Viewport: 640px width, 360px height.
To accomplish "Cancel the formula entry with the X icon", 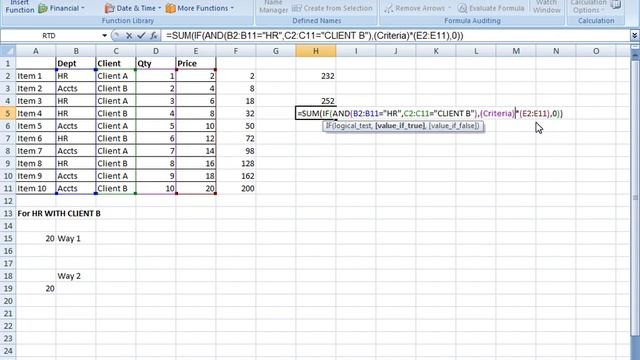I will (129, 36).
